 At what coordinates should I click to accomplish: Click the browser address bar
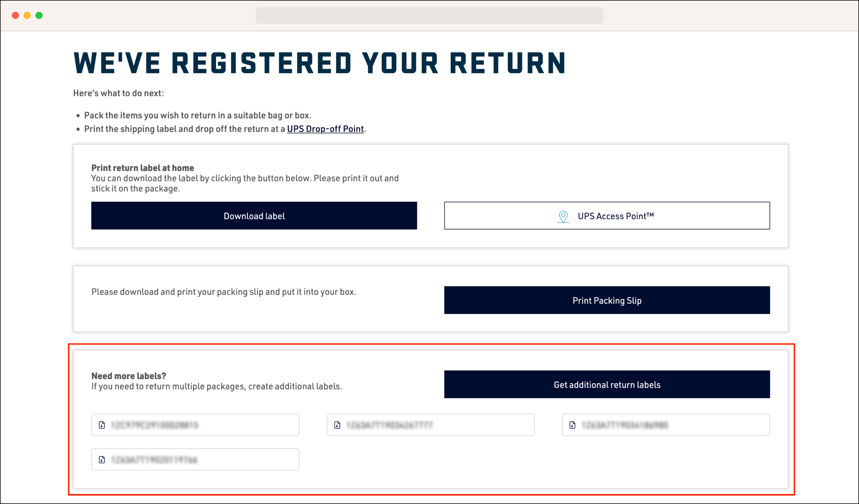click(429, 15)
